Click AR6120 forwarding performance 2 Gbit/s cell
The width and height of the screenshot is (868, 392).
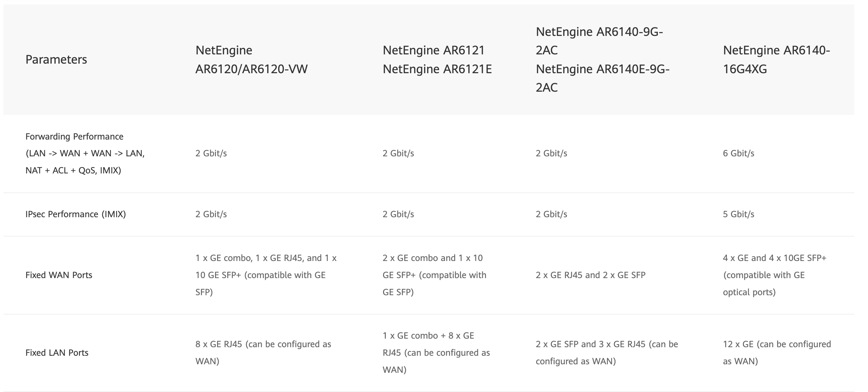(211, 153)
